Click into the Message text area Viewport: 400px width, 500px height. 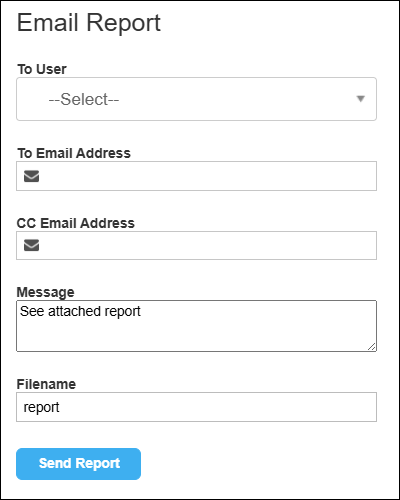[x=196, y=326]
